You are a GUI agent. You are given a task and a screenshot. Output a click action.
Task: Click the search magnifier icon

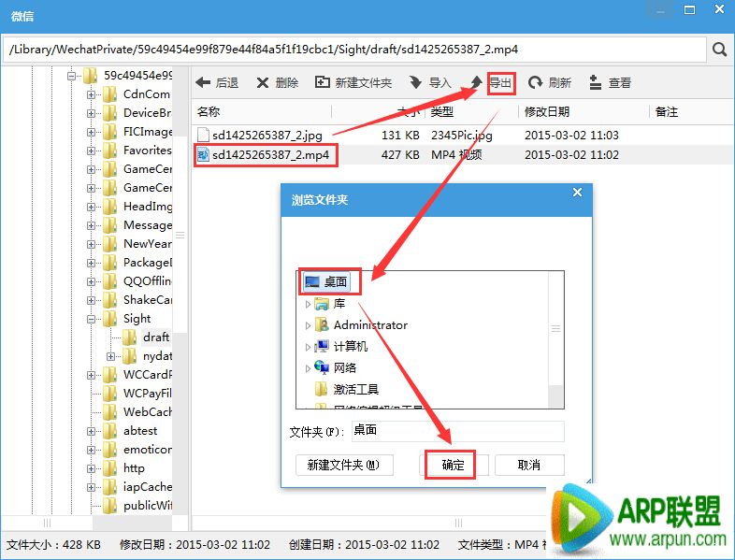[x=719, y=50]
